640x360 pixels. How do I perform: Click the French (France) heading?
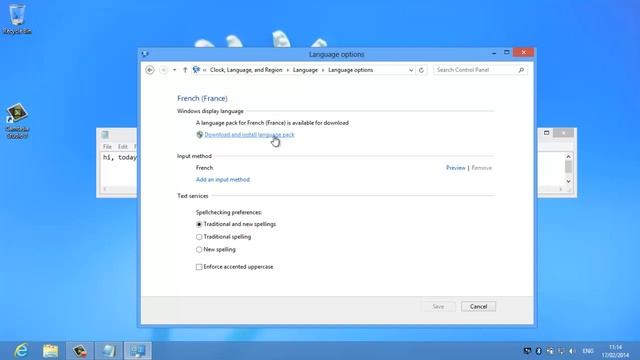pos(202,98)
